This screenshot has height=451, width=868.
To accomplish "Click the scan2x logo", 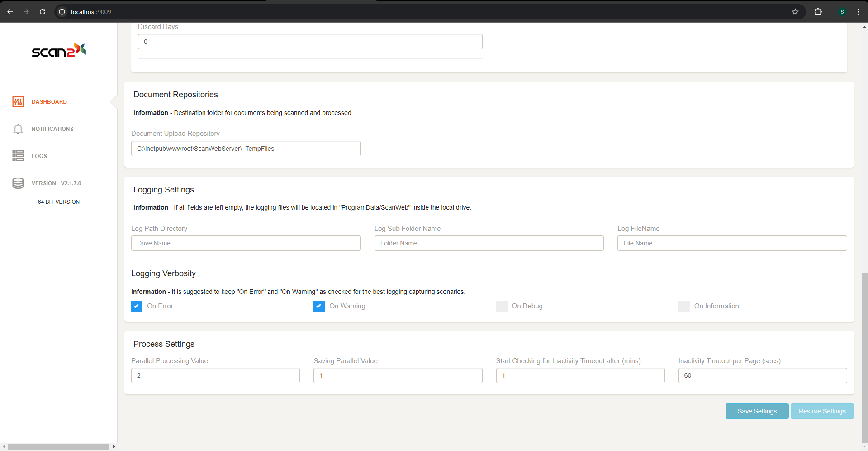I will [x=59, y=50].
